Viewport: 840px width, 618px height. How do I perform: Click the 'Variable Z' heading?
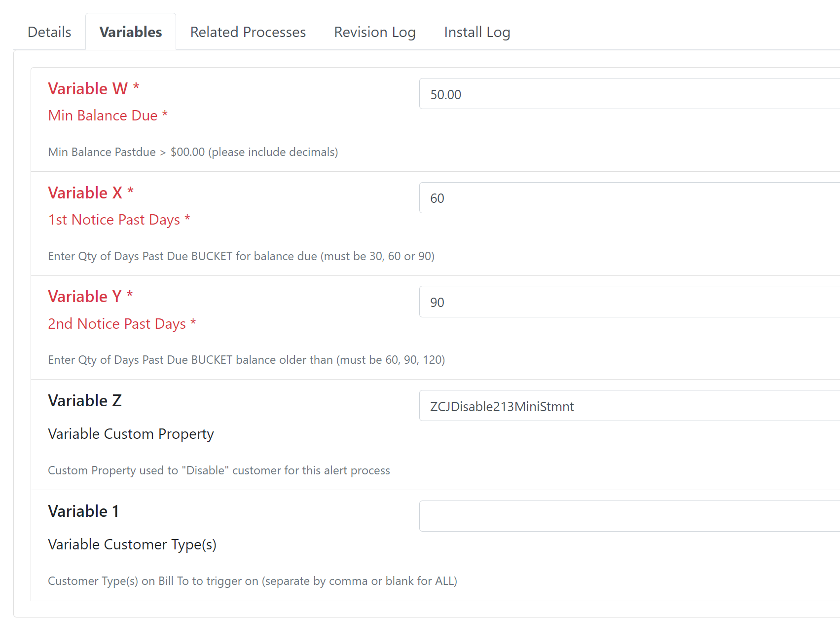pos(85,401)
